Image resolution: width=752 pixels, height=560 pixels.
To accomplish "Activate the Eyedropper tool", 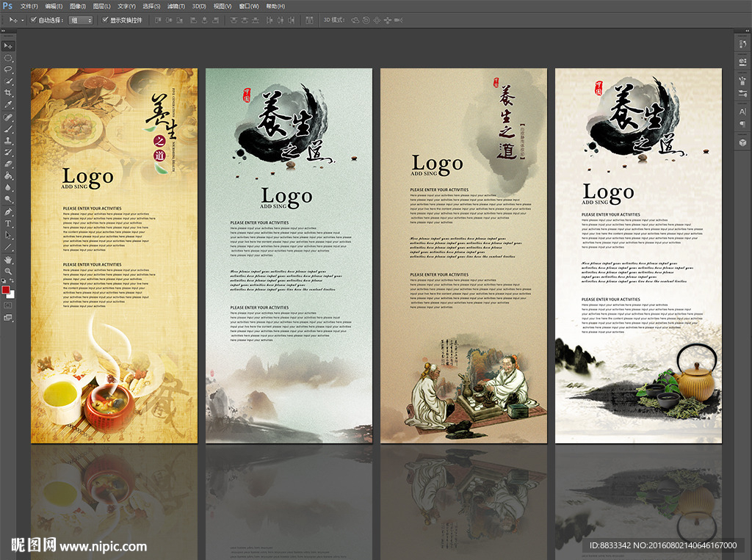I will coord(8,105).
